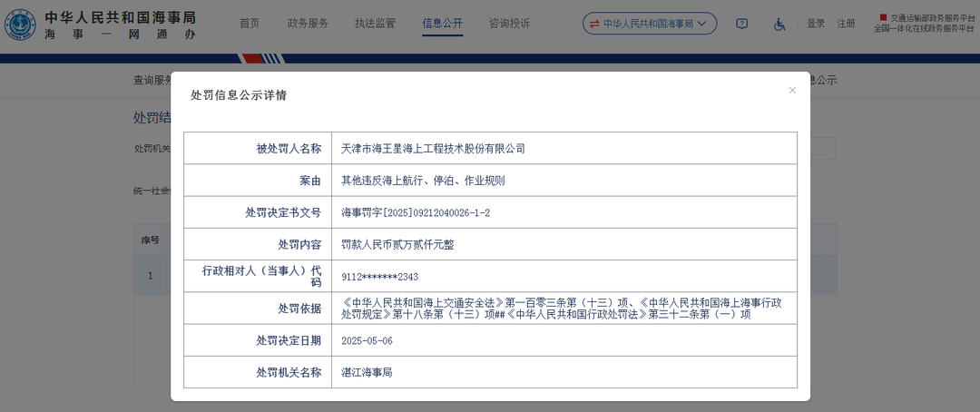Click the company name 天津市海王星海上工程技术股份有限公司

(433, 149)
